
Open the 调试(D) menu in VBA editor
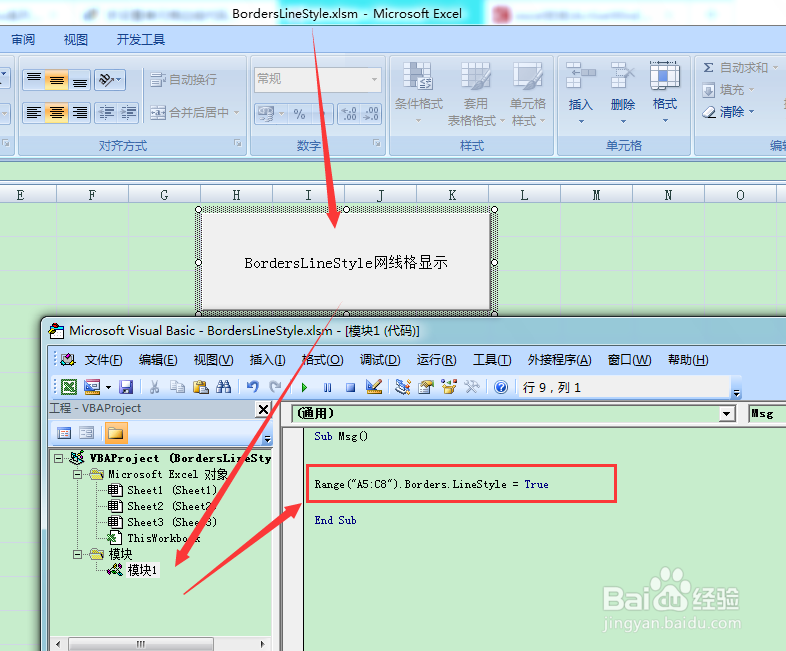coord(380,360)
